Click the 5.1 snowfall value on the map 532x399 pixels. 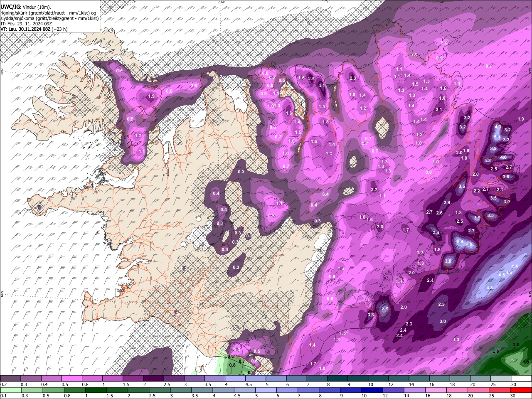pyautogui.click(x=497, y=137)
